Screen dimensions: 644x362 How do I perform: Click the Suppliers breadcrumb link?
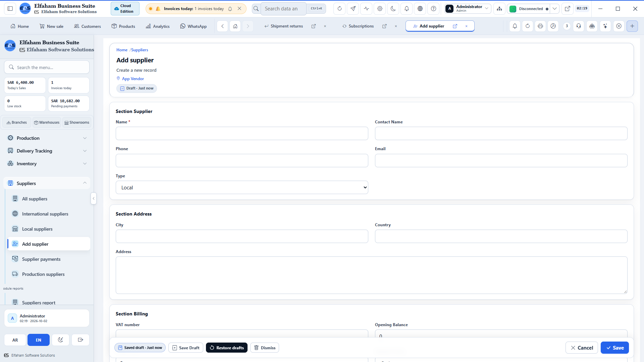click(140, 50)
